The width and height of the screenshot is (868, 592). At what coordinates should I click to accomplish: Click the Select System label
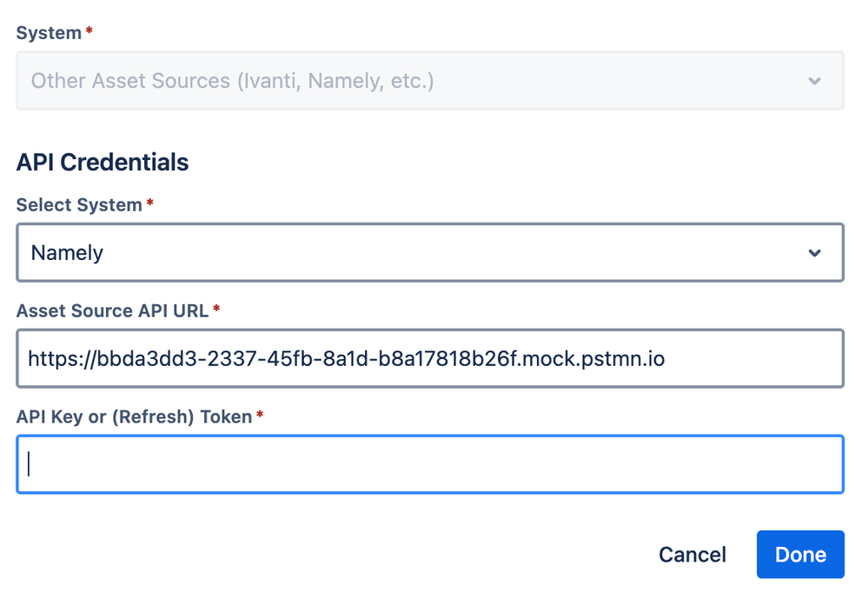tap(79, 205)
